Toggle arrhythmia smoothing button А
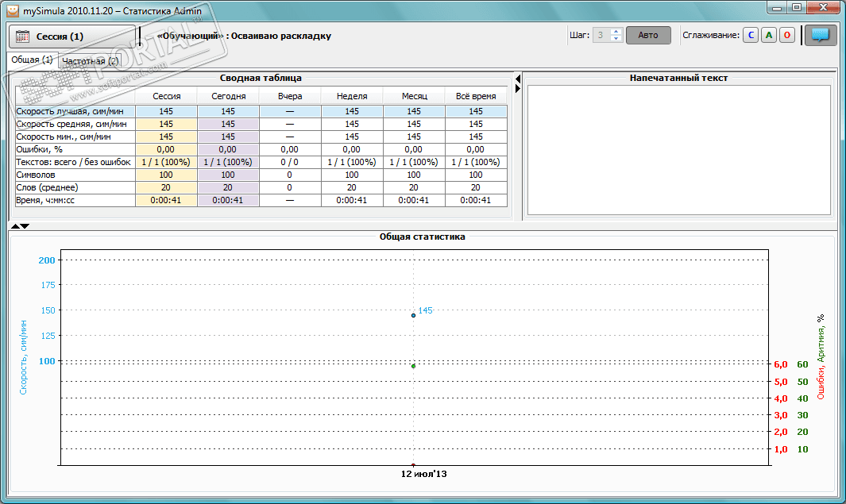 [x=769, y=36]
